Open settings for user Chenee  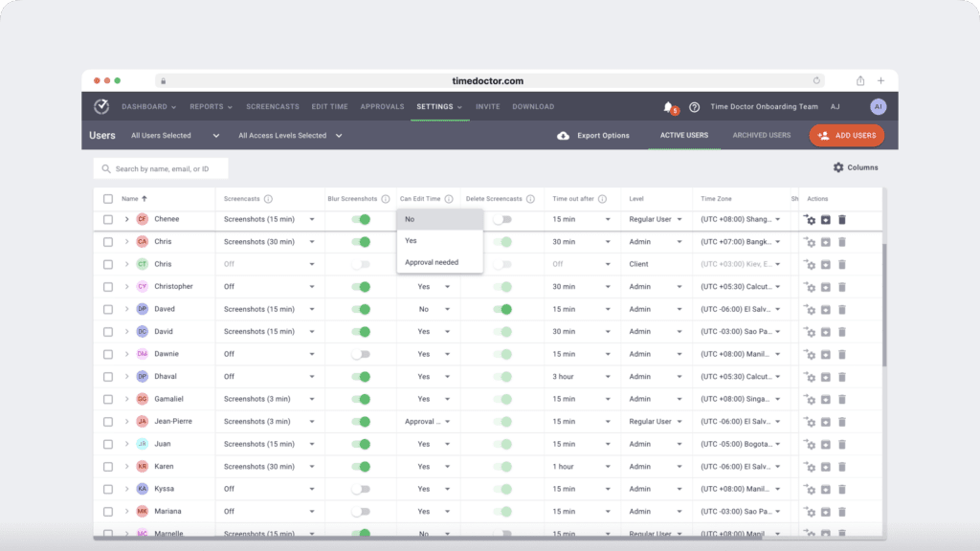pos(810,218)
